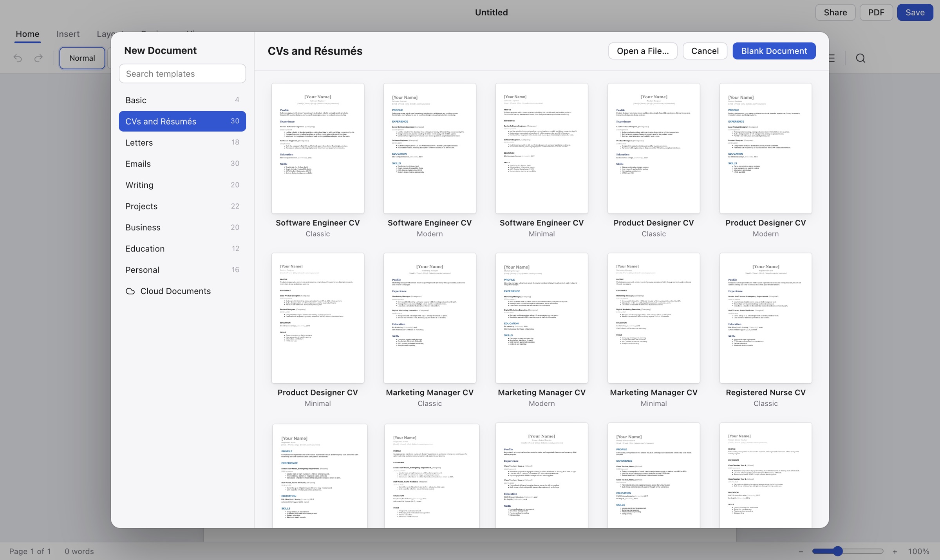The image size is (940, 560).
Task: Choose Product Designer CV Minimal template
Action: 318,330
